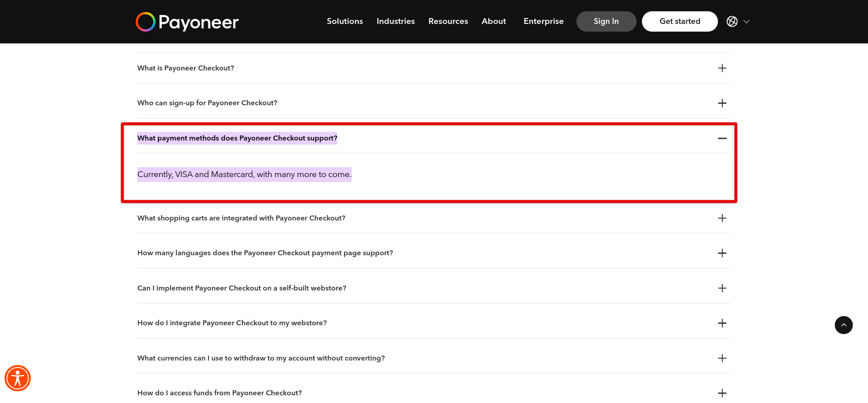Open the Solutions menu

345,21
